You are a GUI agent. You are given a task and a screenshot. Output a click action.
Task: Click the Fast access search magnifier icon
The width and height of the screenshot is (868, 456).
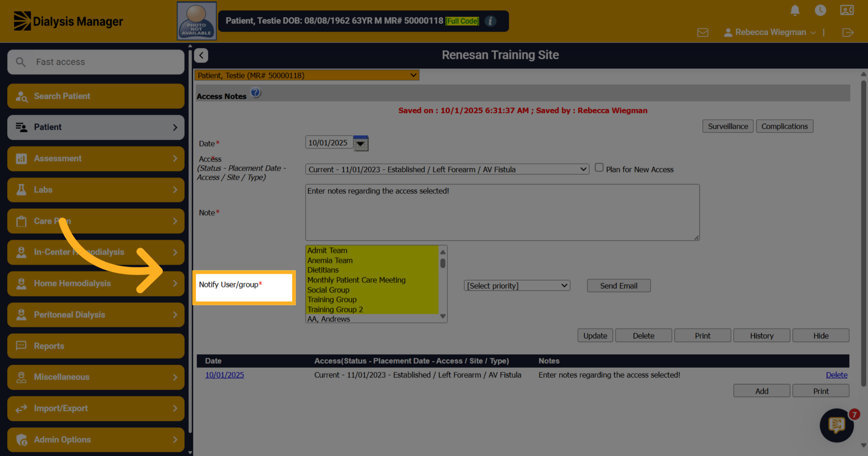tap(21, 62)
